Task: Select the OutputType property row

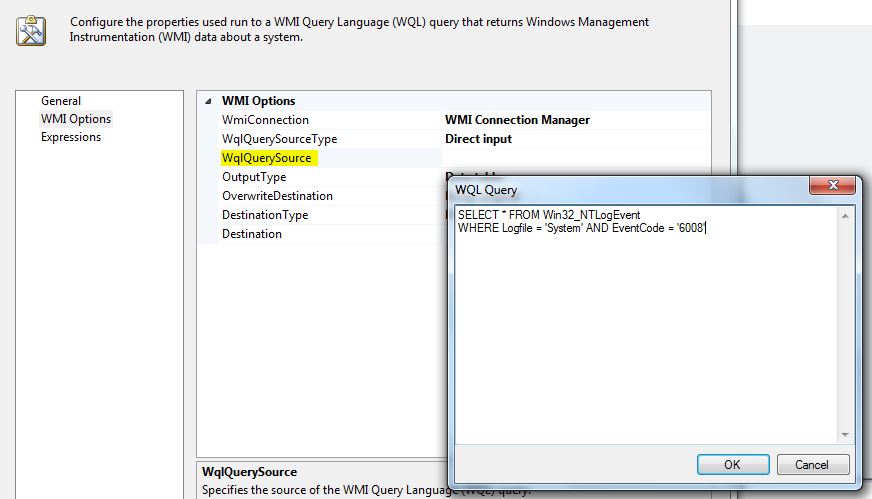Action: pyautogui.click(x=254, y=177)
